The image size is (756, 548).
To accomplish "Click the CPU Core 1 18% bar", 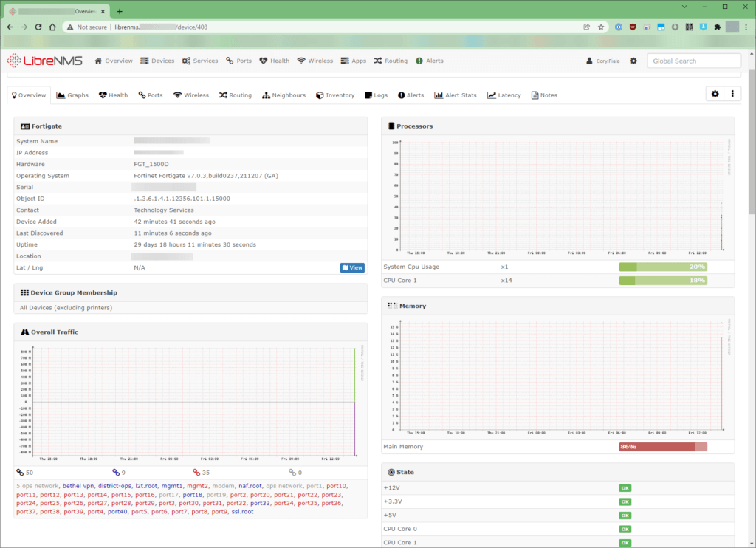I will 663,280.
